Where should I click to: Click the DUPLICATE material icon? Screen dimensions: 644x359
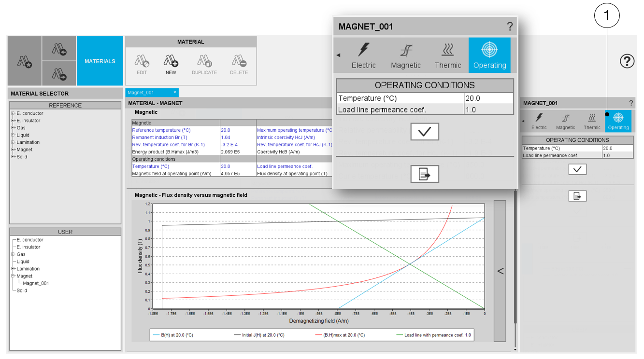point(204,61)
